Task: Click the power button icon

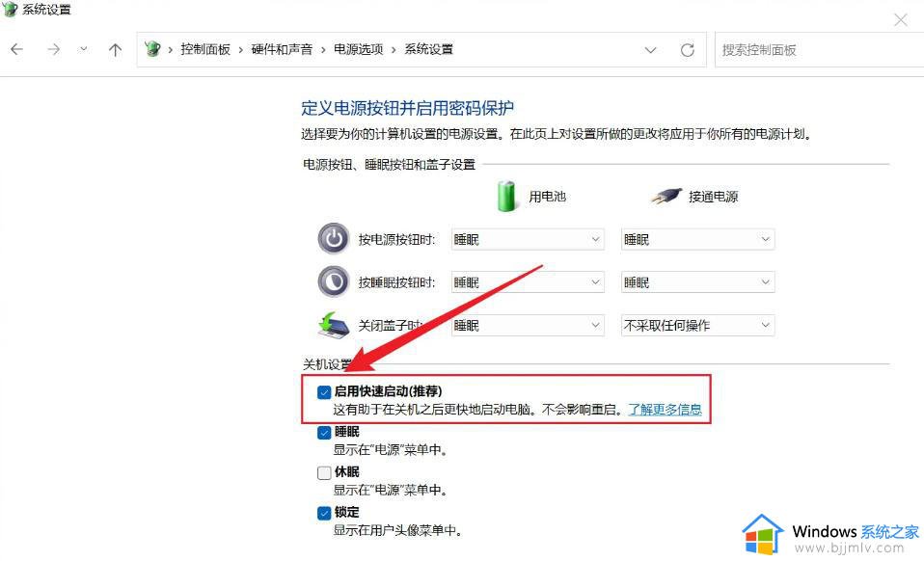Action: 334,238
